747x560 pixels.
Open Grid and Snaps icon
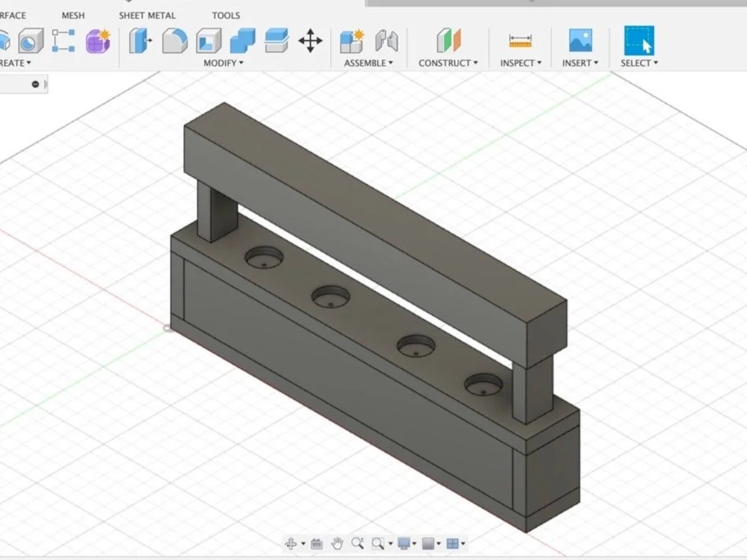[x=428, y=543]
